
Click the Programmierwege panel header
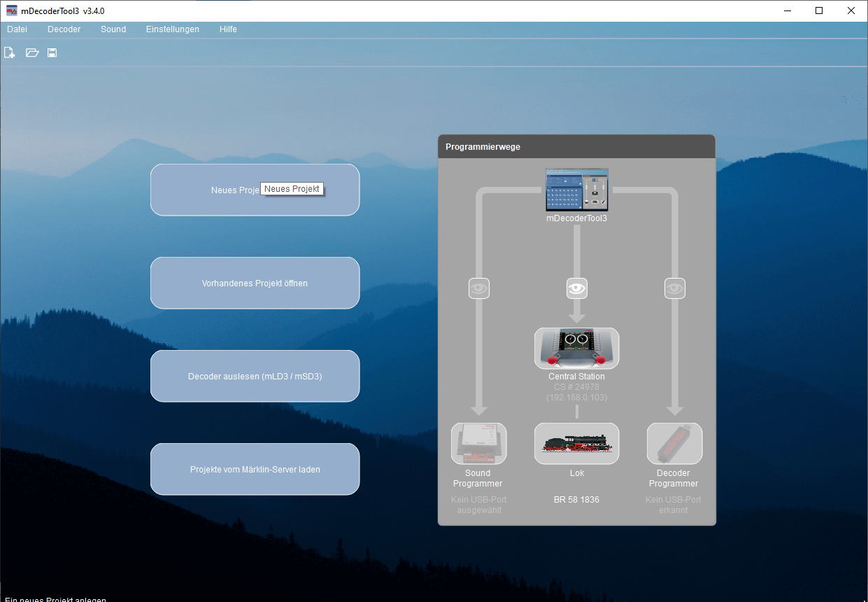[x=576, y=147]
